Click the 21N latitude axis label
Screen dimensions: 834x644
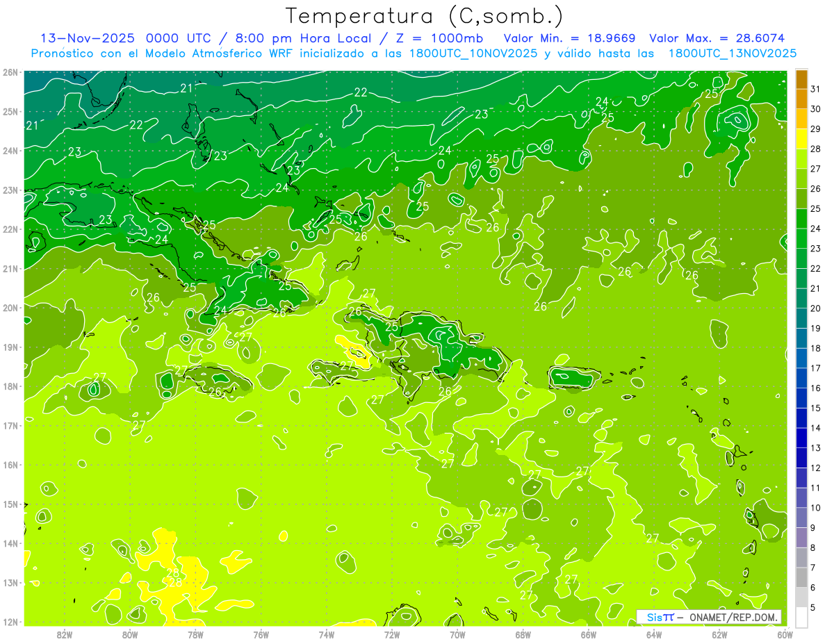[x=10, y=268]
